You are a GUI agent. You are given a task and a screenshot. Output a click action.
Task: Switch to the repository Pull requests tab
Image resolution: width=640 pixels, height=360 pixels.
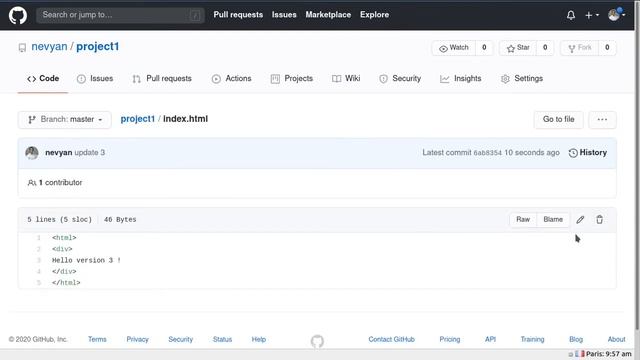coord(162,78)
